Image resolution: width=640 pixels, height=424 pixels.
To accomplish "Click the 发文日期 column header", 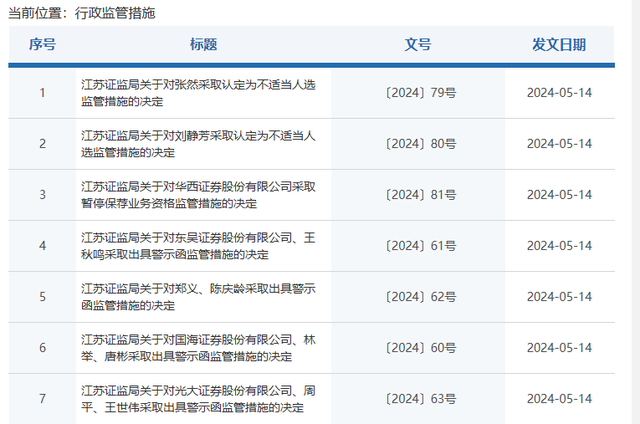I will (x=559, y=44).
